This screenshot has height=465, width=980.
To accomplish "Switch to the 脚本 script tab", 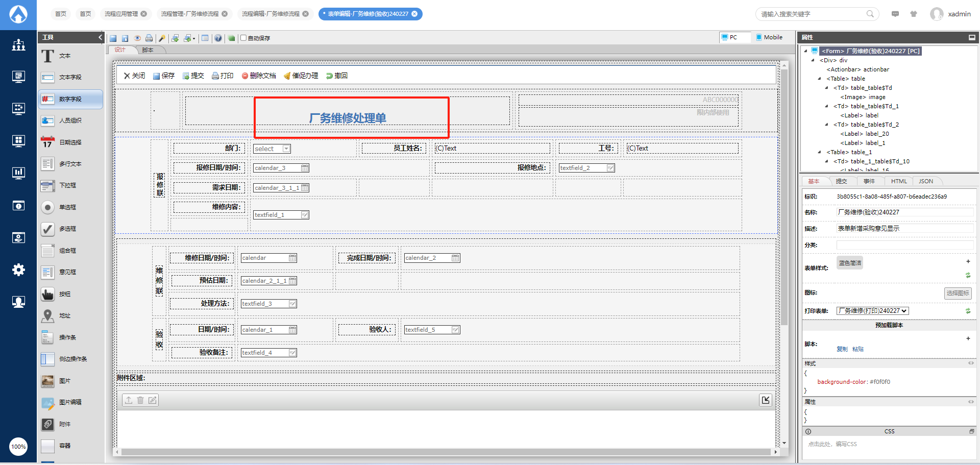I will pos(148,50).
